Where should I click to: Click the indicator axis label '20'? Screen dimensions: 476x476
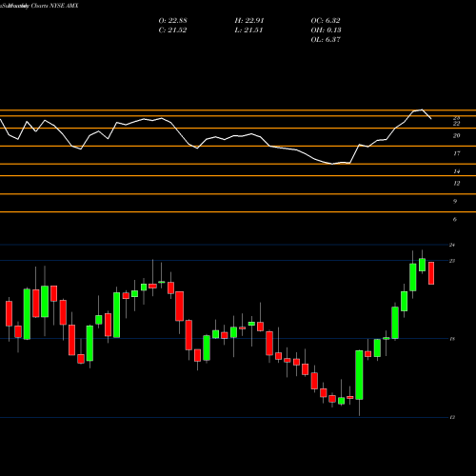[x=456, y=136]
